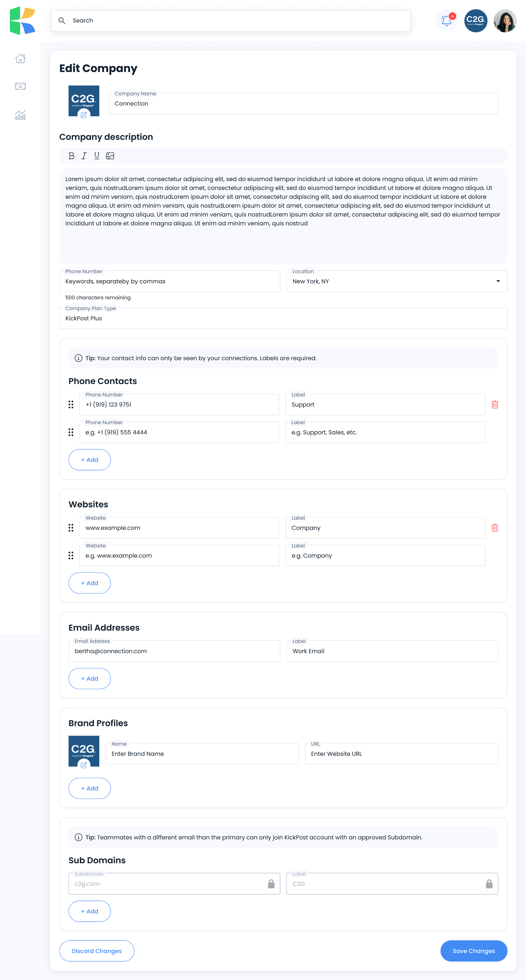Edit the Company website label field
Viewport: 526px width, 980px height.
pyautogui.click(x=385, y=528)
